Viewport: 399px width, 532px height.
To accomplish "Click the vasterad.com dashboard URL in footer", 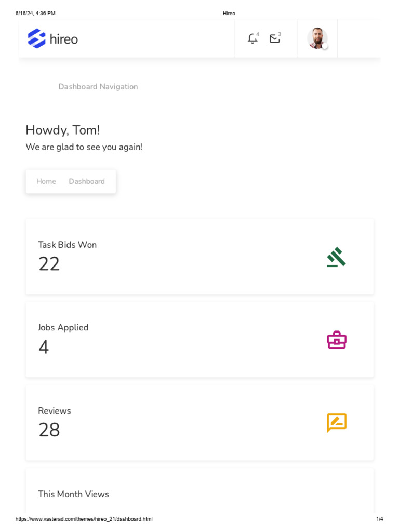I will pyautogui.click(x=84, y=519).
